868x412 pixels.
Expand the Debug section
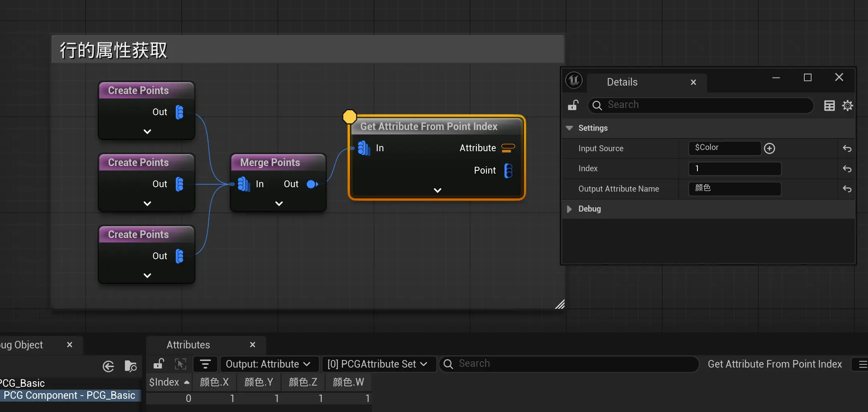(x=569, y=209)
